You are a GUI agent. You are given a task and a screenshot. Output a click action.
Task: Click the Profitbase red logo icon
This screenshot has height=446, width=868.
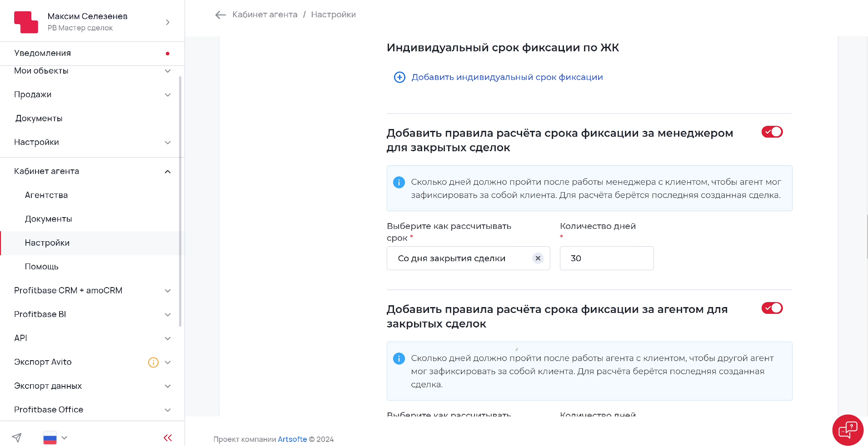26,22
